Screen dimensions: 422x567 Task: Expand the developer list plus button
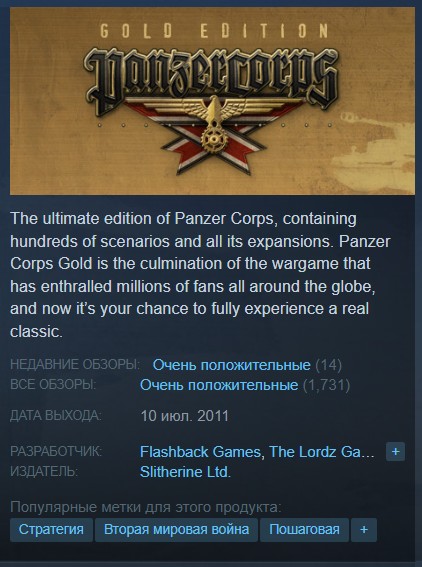pyautogui.click(x=395, y=452)
